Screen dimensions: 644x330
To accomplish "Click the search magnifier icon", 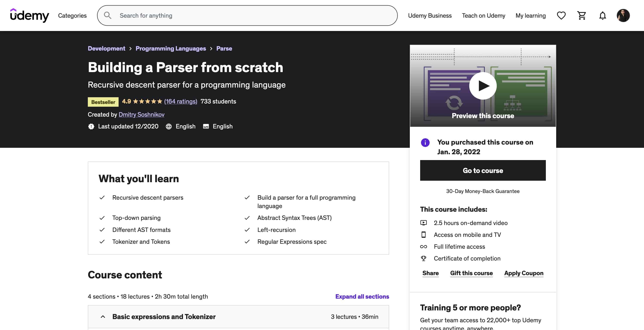I will (x=107, y=15).
